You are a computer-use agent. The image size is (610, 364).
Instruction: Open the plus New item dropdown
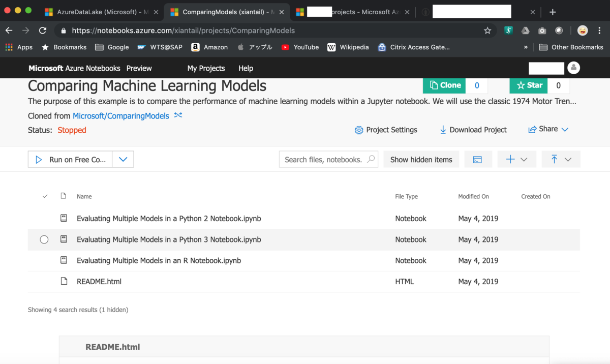[516, 160]
